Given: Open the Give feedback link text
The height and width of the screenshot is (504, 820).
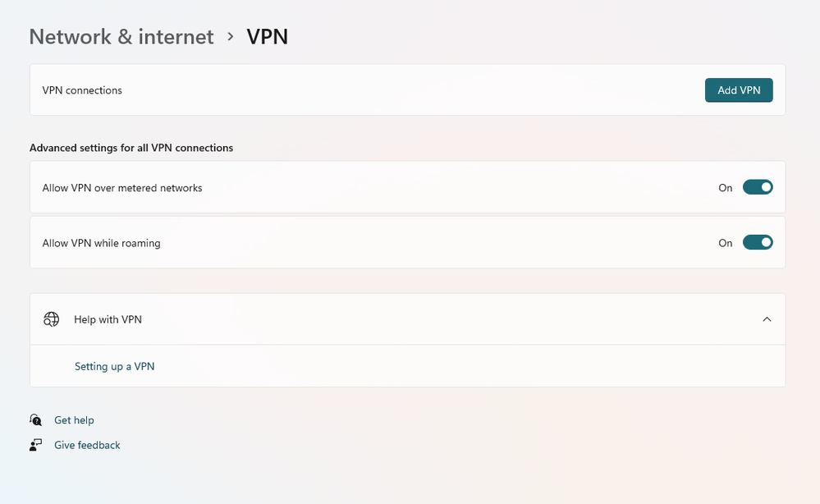Looking at the screenshot, I should (87, 445).
